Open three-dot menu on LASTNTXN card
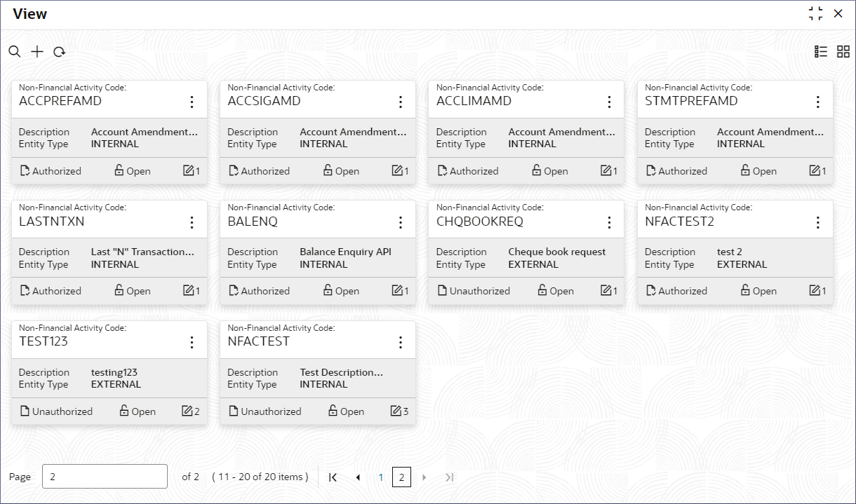Viewport: 856px width, 504px height. tap(192, 222)
